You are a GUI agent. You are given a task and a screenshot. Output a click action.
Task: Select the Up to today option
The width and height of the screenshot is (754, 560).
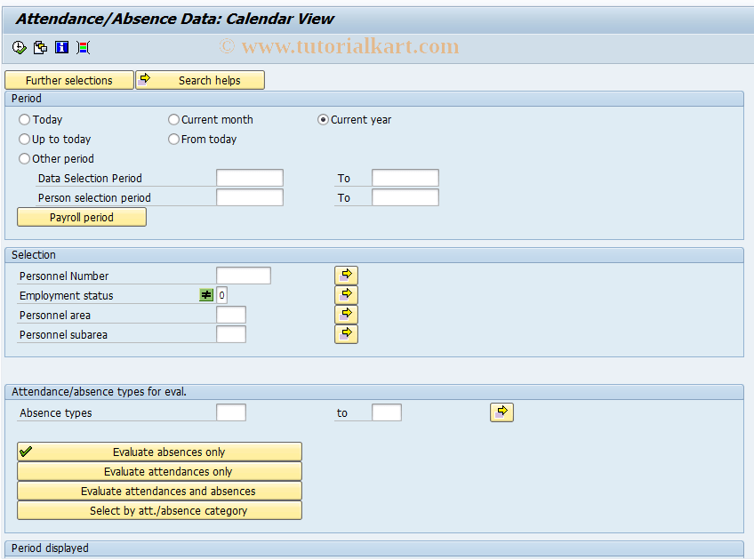[25, 139]
